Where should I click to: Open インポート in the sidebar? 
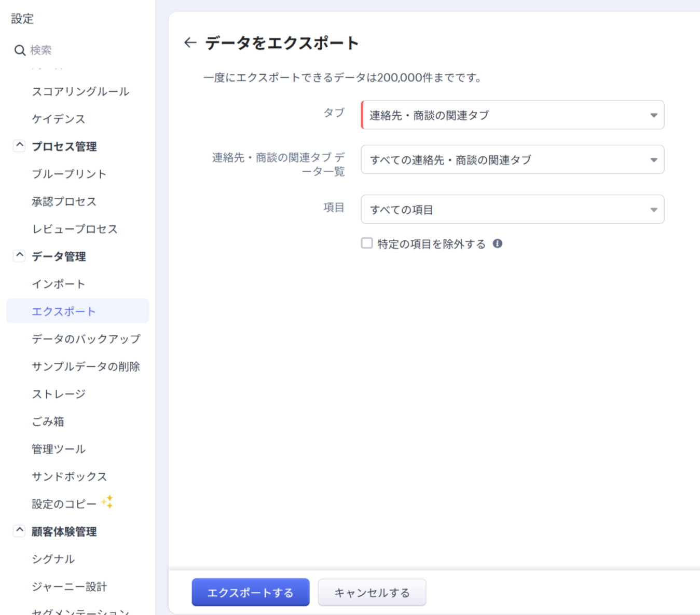tap(59, 284)
